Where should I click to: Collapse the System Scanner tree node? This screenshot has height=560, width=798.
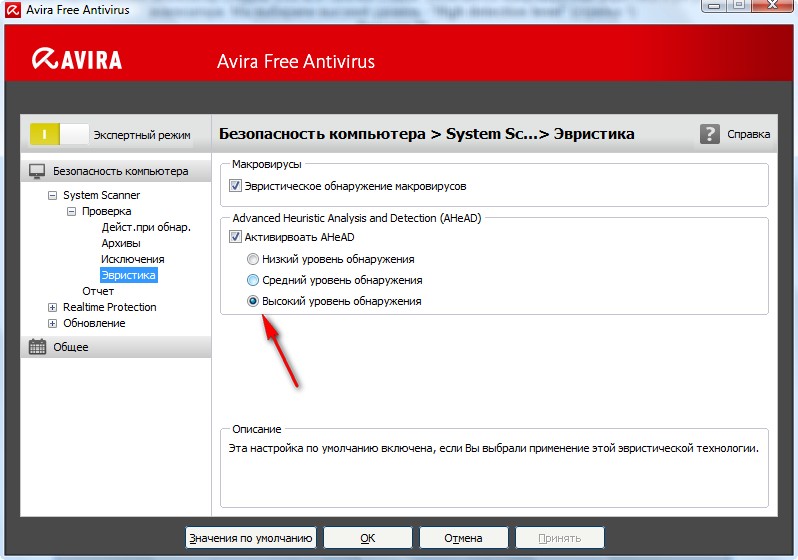pos(52,195)
